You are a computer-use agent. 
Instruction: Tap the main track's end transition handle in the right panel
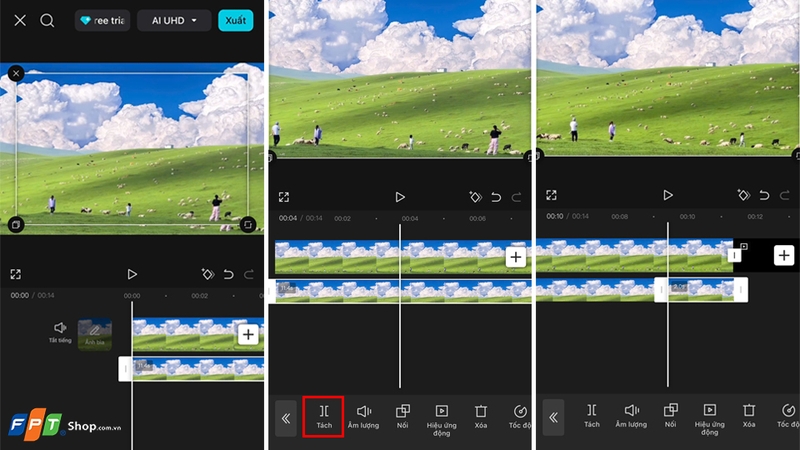pyautogui.click(x=735, y=255)
